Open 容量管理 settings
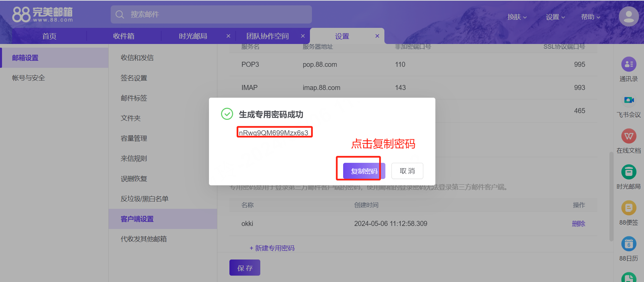Image resolution: width=644 pixels, height=282 pixels. (x=163, y=138)
